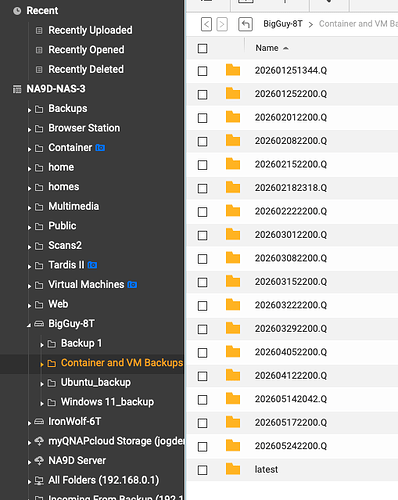The image size is (398, 500).
Task: Click the snapshot badge next to Container
Action: 100,148
